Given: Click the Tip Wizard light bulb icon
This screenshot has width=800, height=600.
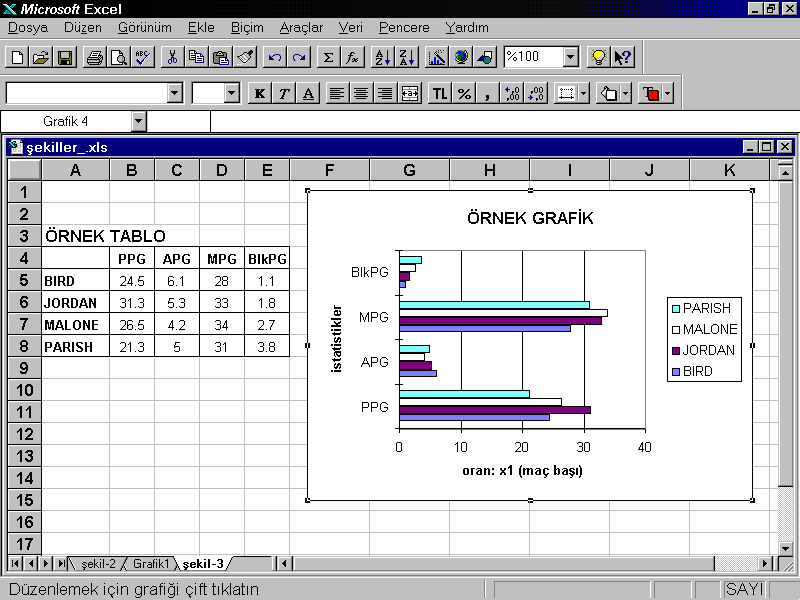Looking at the screenshot, I should click(598, 57).
